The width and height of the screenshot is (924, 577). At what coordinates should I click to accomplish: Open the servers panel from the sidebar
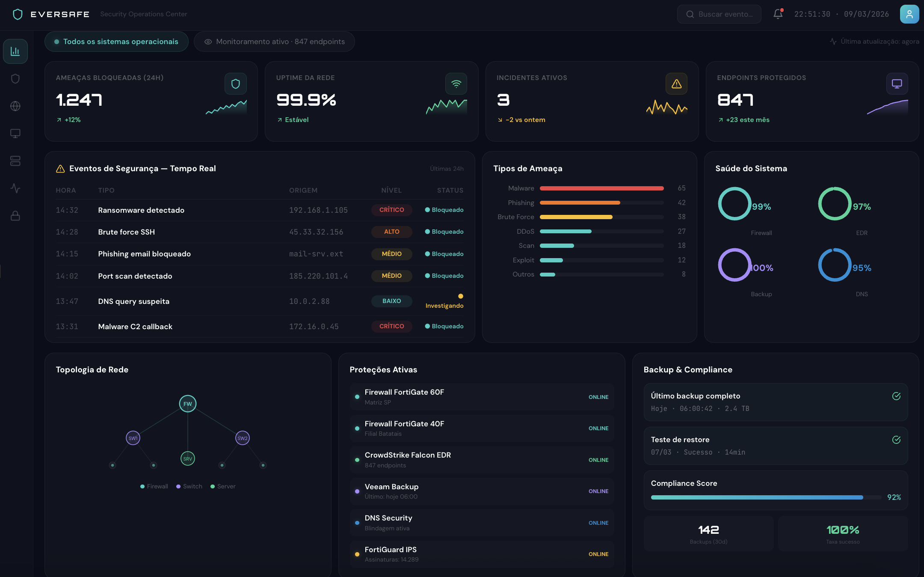click(15, 161)
